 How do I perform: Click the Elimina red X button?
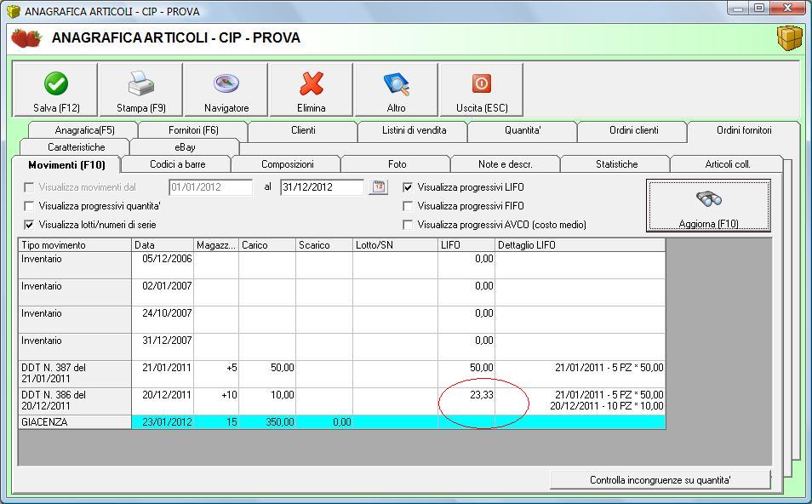(312, 89)
